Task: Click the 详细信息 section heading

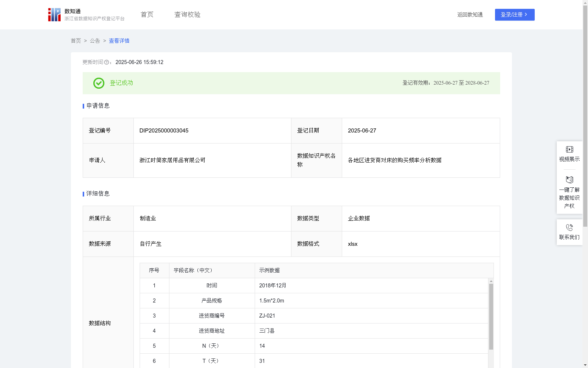Action: point(98,194)
